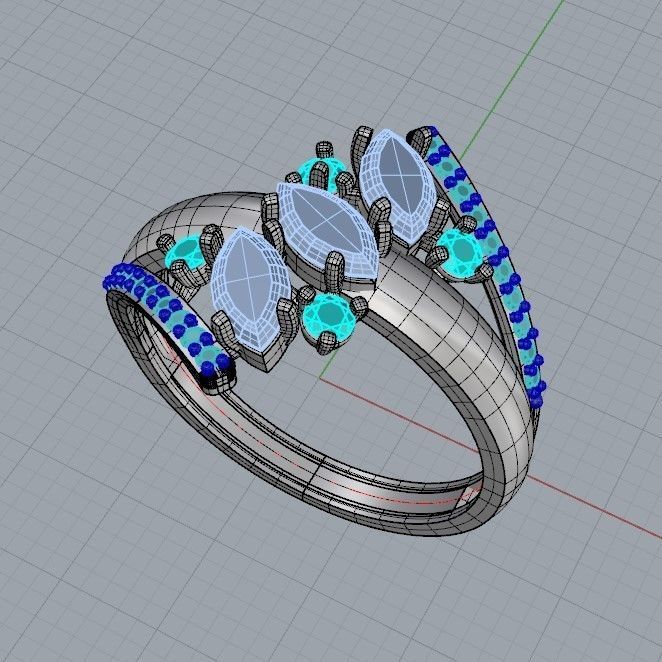Viewport: 662px width, 662px height.
Task: Select the center marquise gemstone
Action: pyautogui.click(x=327, y=231)
